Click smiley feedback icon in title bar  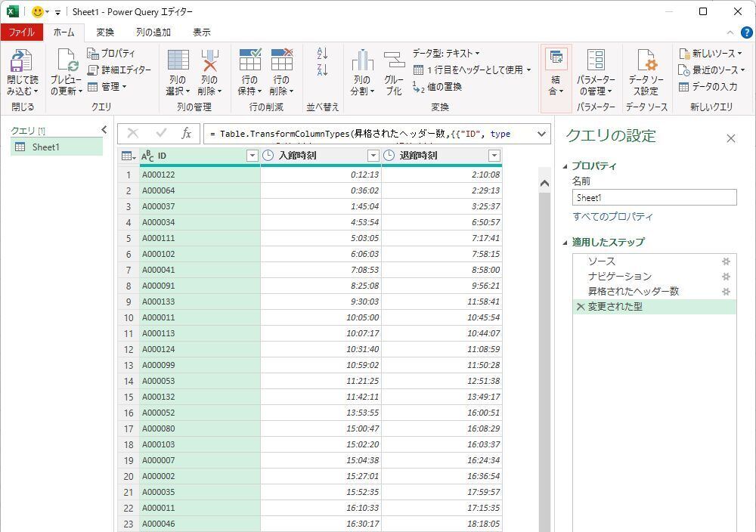[37, 11]
